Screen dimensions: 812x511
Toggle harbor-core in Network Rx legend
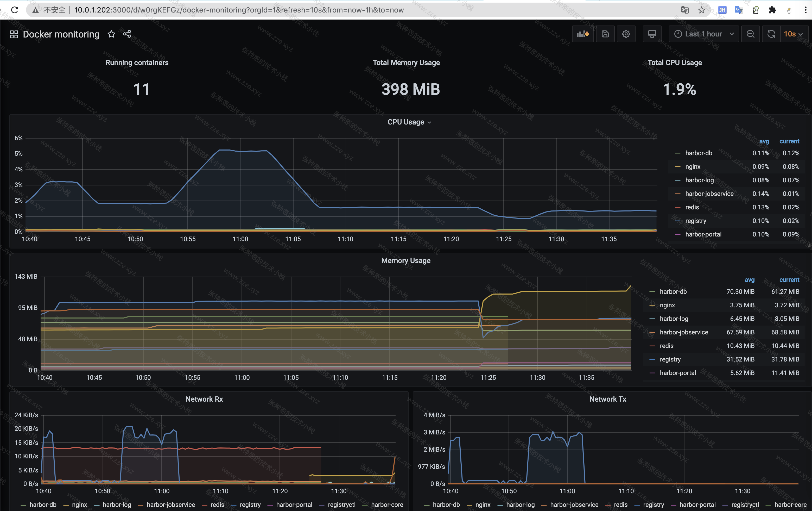tap(387, 504)
